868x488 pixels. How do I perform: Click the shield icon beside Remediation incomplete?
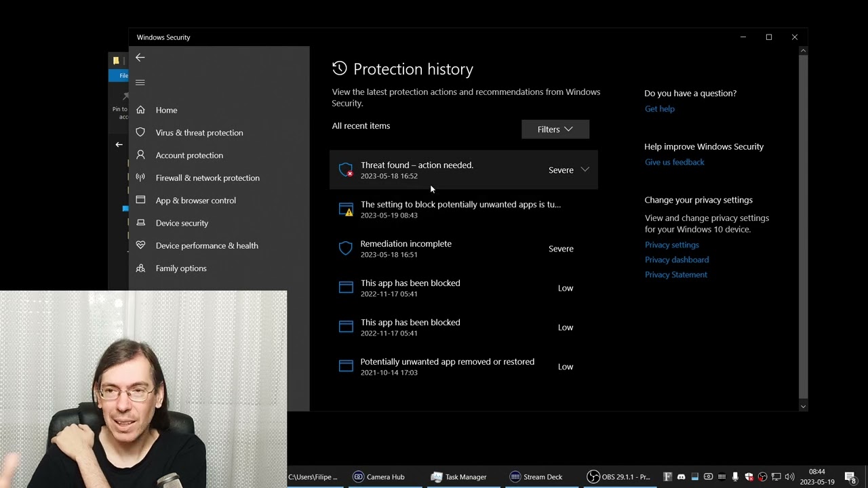click(346, 248)
